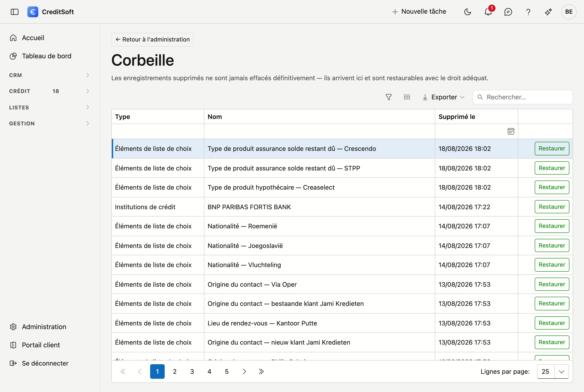Expand the CRÉDIT section

coord(49,91)
